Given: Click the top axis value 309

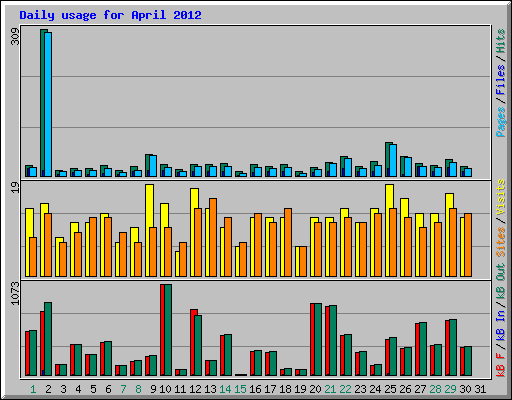Looking at the screenshot, I should (x=15, y=37).
